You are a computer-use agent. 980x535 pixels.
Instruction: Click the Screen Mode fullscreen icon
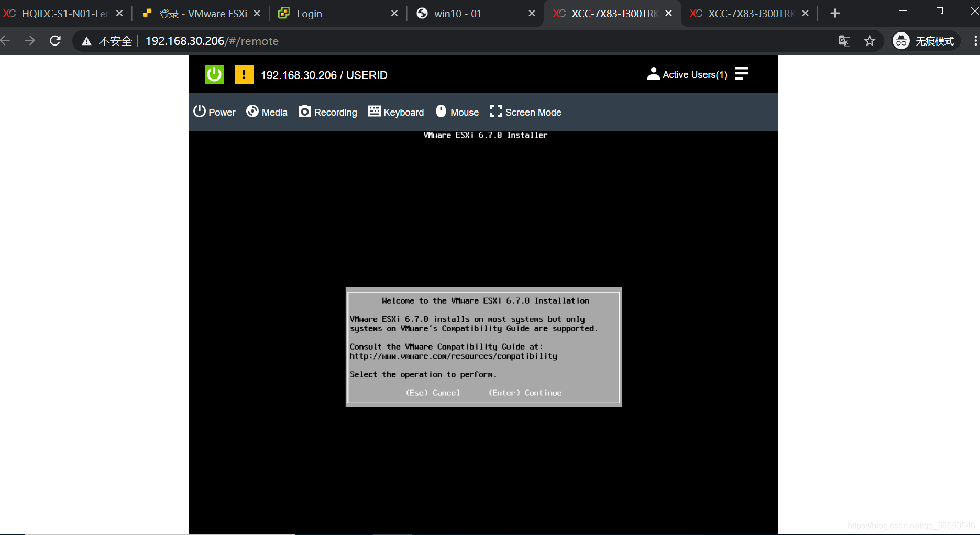[x=496, y=111]
